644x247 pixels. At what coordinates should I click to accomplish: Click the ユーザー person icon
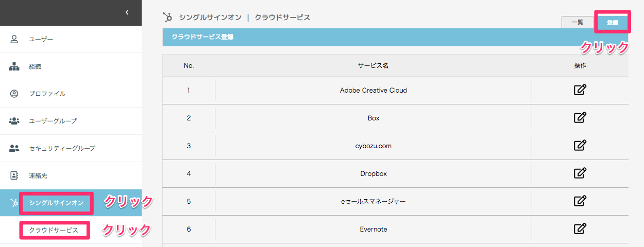tap(14, 39)
